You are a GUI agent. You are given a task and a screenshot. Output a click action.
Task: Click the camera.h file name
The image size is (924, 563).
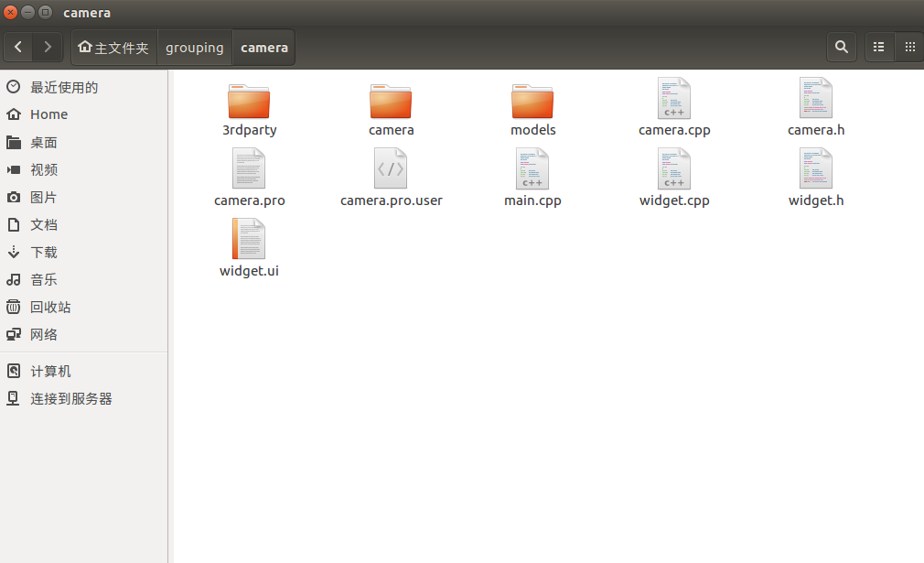click(816, 130)
